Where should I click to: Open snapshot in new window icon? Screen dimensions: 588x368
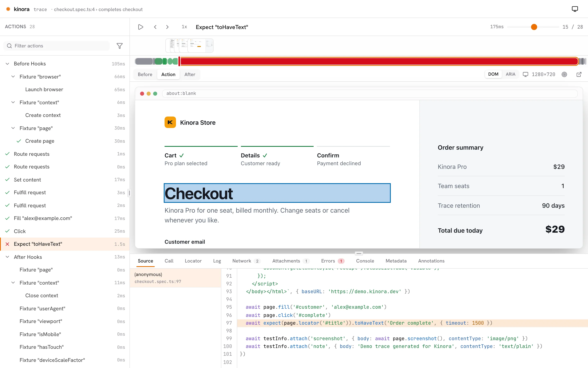tap(579, 74)
